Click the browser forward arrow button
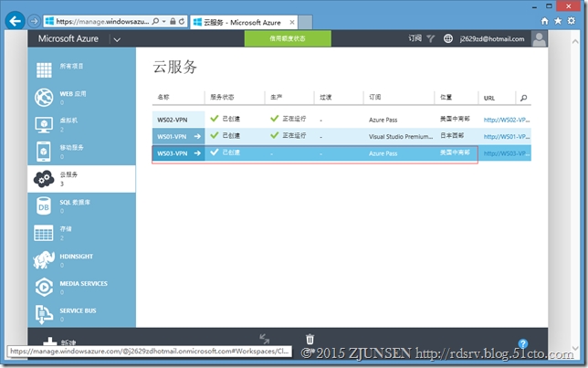 [34, 21]
